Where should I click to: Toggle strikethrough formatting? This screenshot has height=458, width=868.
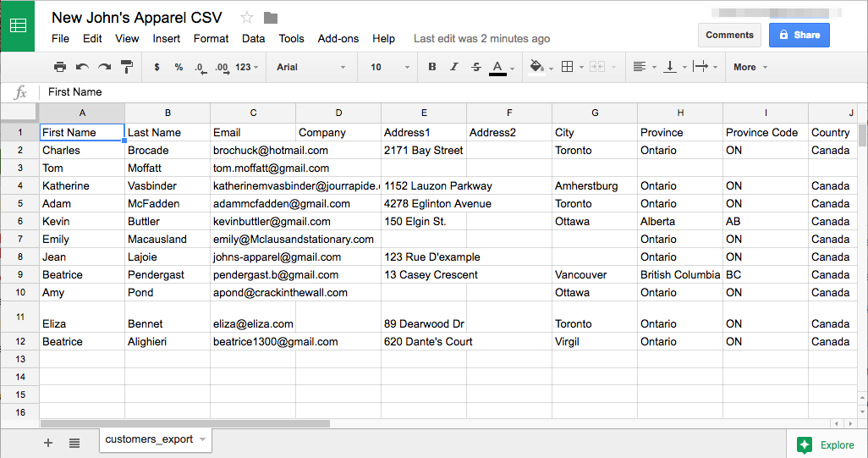coord(476,67)
